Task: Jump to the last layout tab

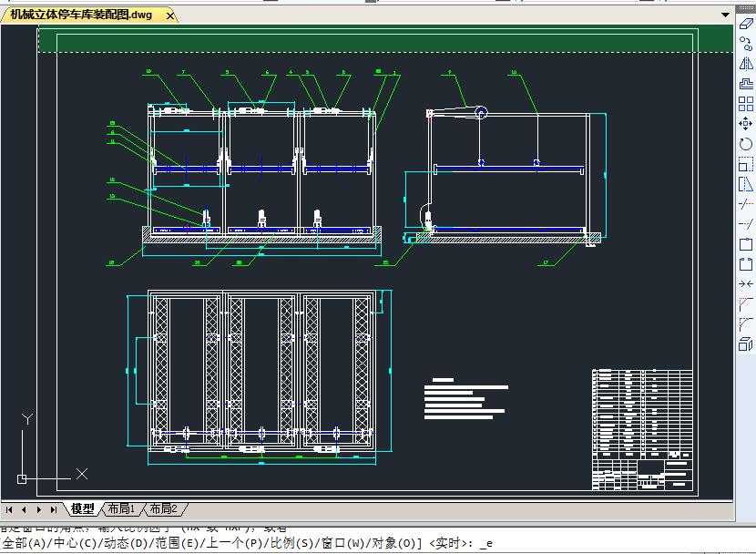Action: [x=54, y=509]
